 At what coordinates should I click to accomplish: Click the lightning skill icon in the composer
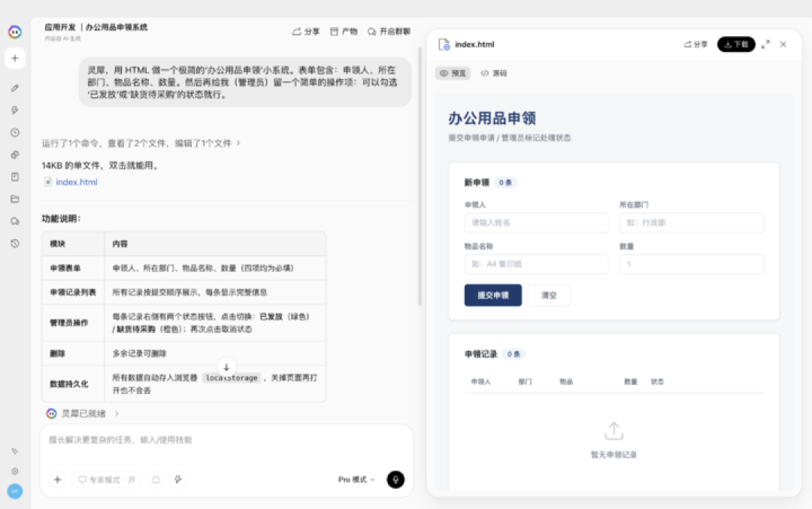(178, 480)
